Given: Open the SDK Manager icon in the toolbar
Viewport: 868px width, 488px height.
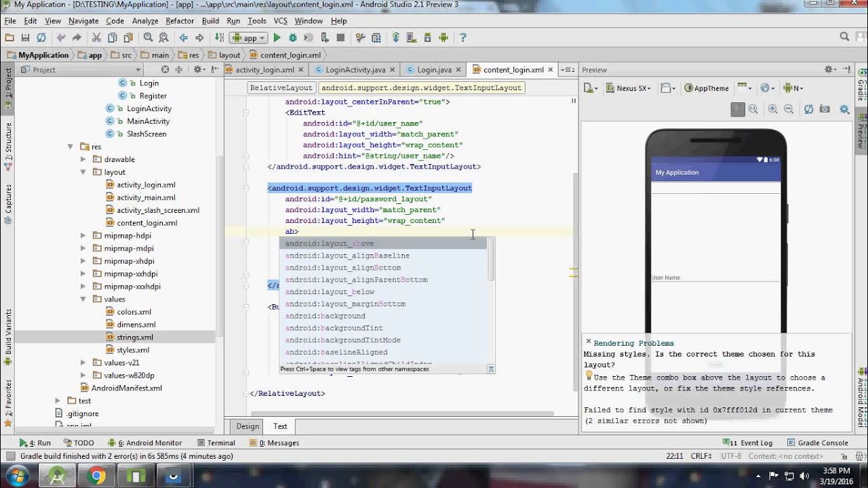Looking at the screenshot, I should click(x=428, y=38).
